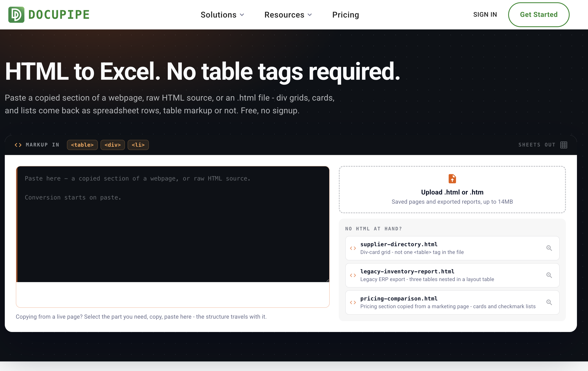Image resolution: width=588 pixels, height=371 pixels.
Task: Click the orange upload file icon
Action: coord(452,179)
